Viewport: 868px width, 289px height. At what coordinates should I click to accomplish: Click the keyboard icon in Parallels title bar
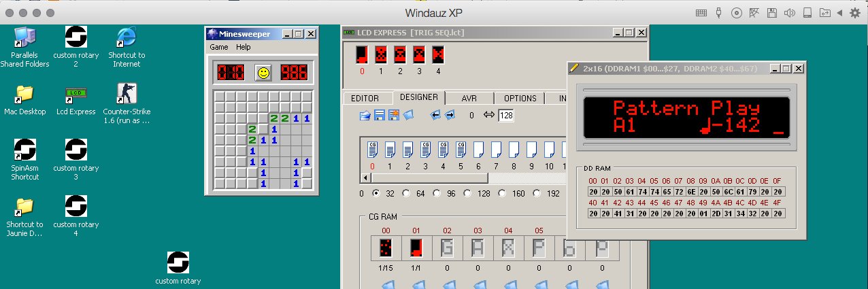701,13
